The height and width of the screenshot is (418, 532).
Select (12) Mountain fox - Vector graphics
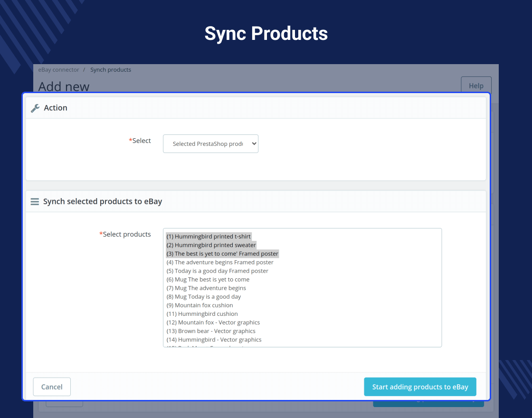213,323
